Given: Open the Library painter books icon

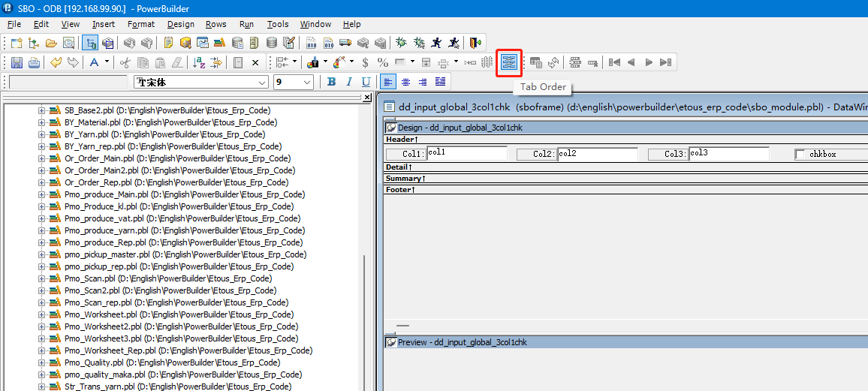Looking at the screenshot, I should (220, 43).
